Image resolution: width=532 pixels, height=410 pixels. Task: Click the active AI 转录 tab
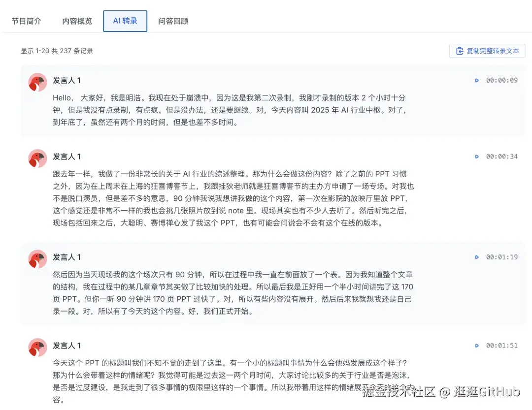[125, 21]
